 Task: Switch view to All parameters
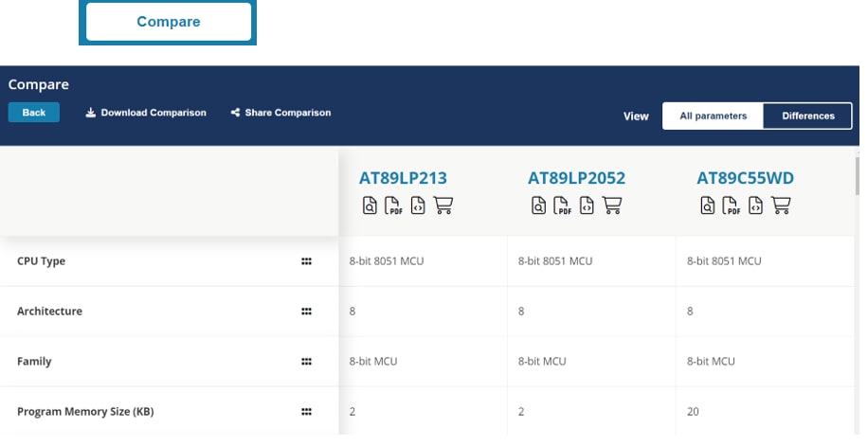(713, 116)
